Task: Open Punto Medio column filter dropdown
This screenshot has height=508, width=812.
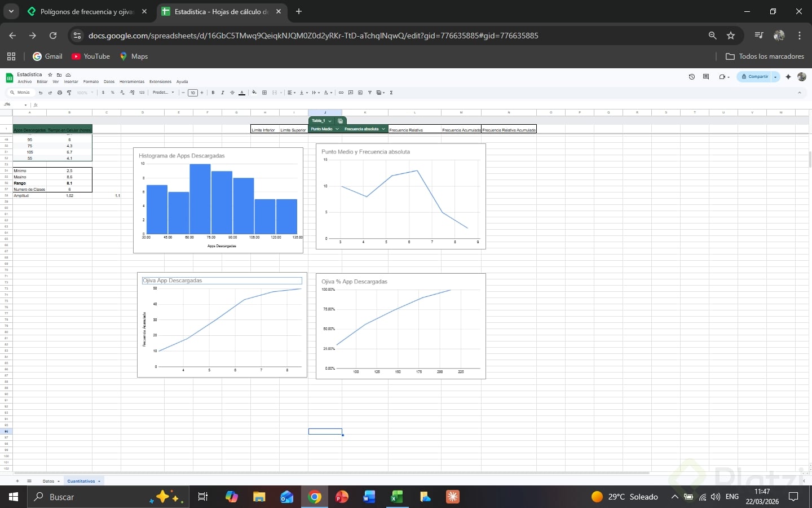Action: 337,129
